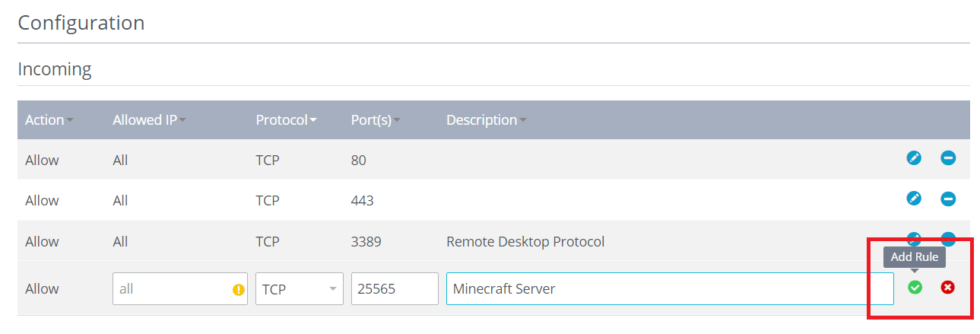Click the Minecraft Server description field
The width and height of the screenshot is (980, 334).
click(669, 289)
